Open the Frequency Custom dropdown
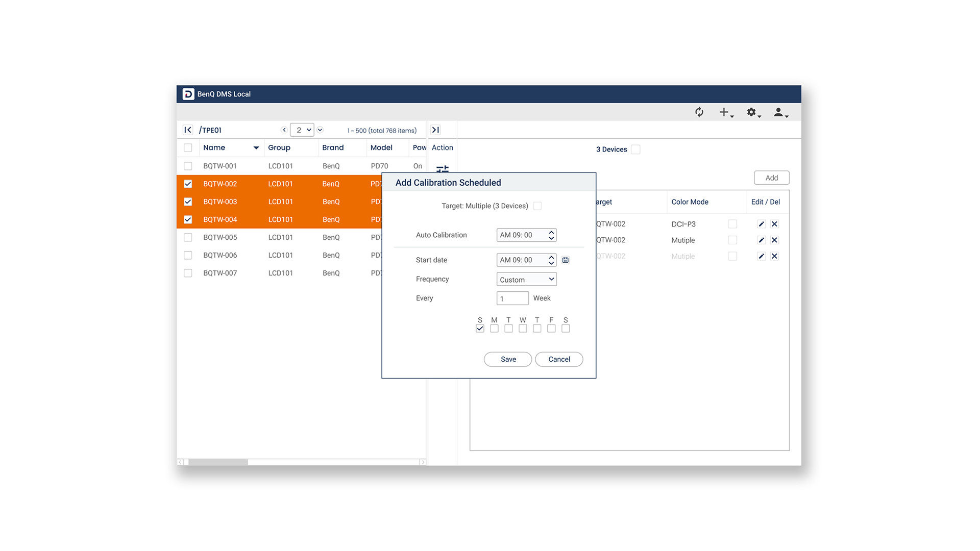The width and height of the screenshot is (980, 551). pyautogui.click(x=526, y=279)
